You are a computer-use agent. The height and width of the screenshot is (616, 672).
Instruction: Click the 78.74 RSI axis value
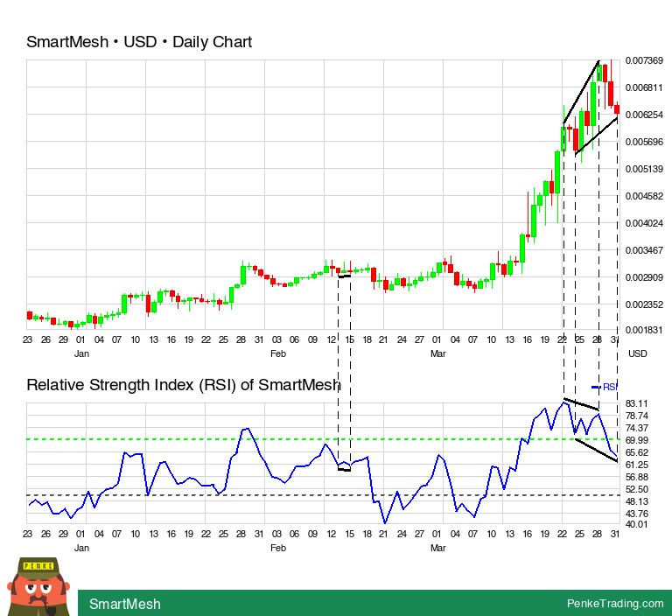click(637, 416)
